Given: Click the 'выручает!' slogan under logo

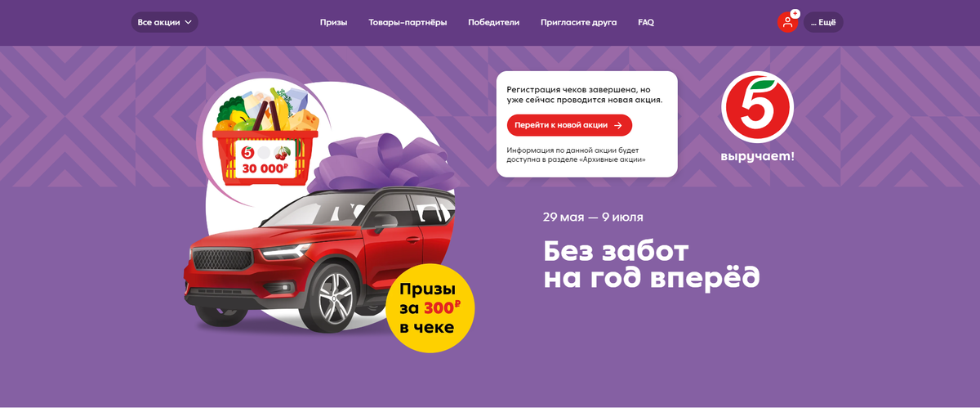Looking at the screenshot, I should coord(757,156).
